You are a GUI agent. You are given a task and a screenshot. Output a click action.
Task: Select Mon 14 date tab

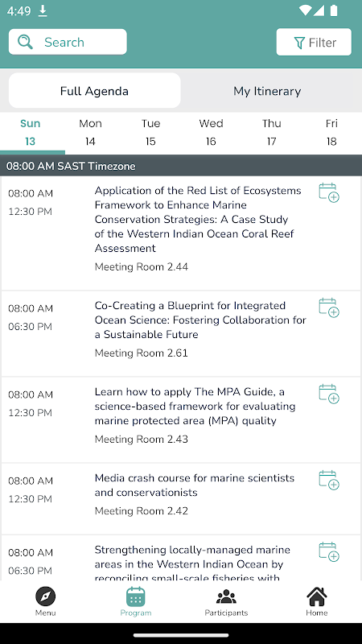click(90, 133)
